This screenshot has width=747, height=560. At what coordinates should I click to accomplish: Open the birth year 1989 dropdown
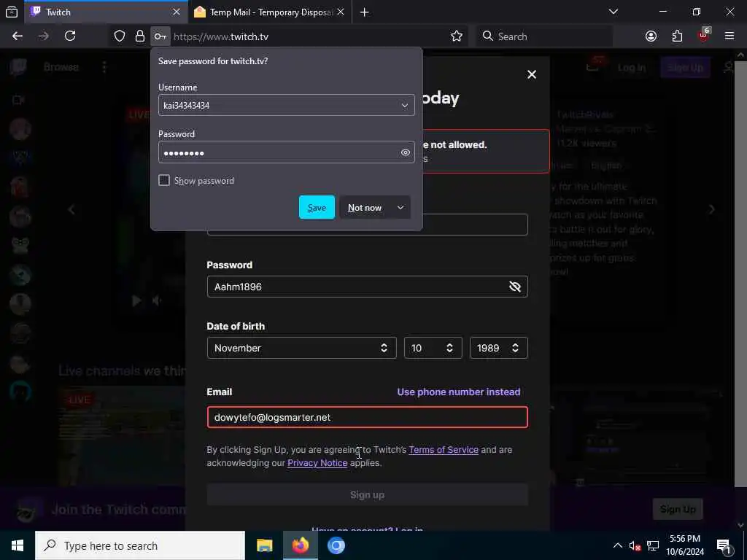tap(498, 348)
